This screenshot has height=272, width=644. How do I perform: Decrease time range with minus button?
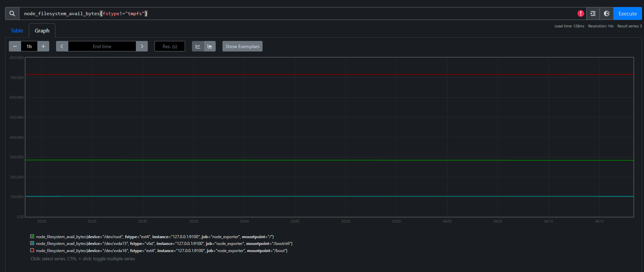coord(15,46)
